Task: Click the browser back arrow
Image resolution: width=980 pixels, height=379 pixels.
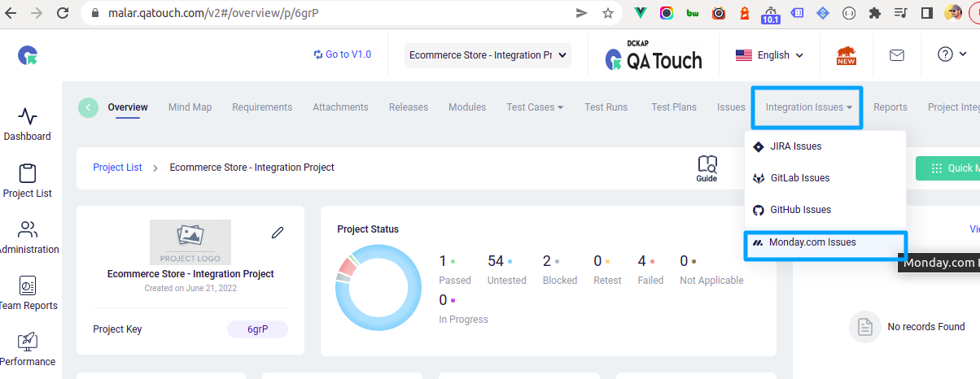Action: coord(12,13)
